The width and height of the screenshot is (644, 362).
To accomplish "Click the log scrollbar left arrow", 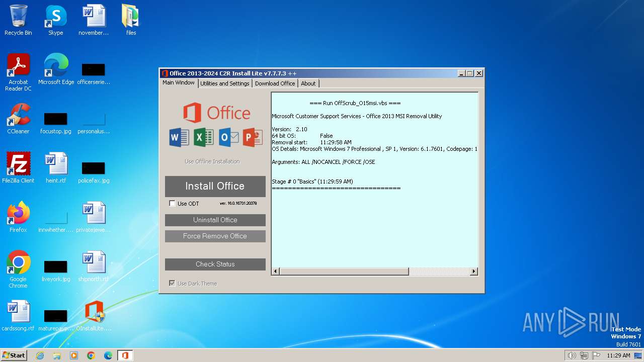I will point(275,271).
